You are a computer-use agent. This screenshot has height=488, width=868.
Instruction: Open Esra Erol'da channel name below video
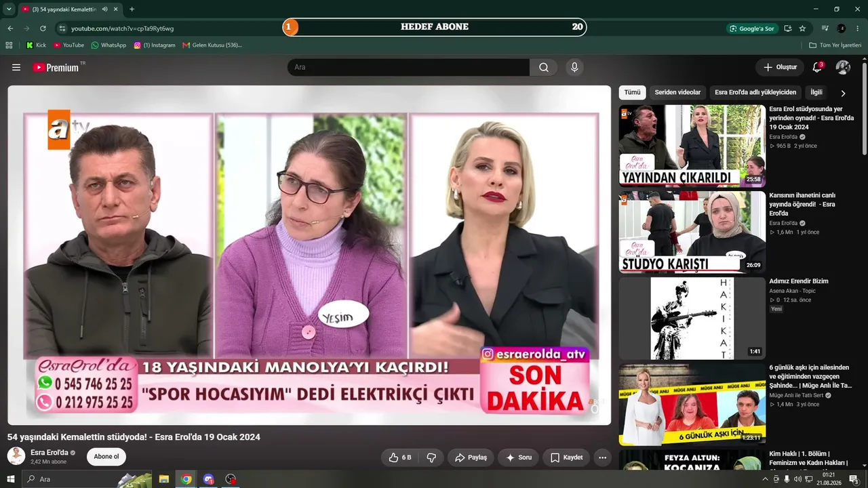pos(50,453)
